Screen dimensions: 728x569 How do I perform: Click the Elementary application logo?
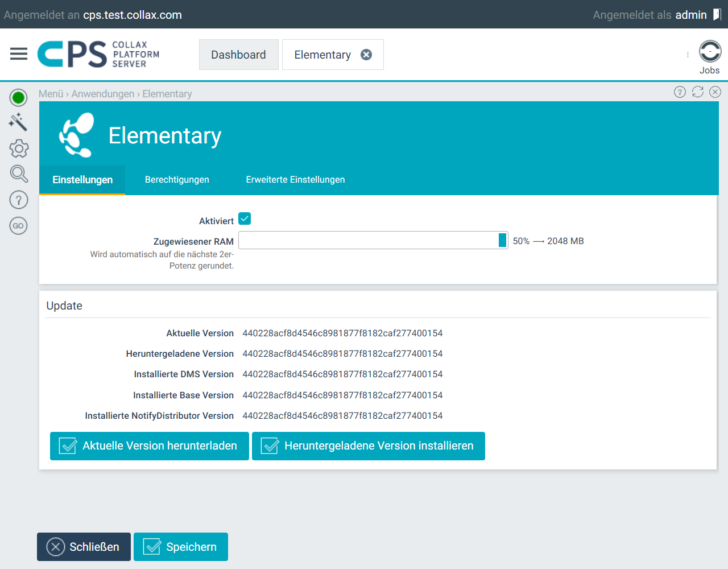77,135
